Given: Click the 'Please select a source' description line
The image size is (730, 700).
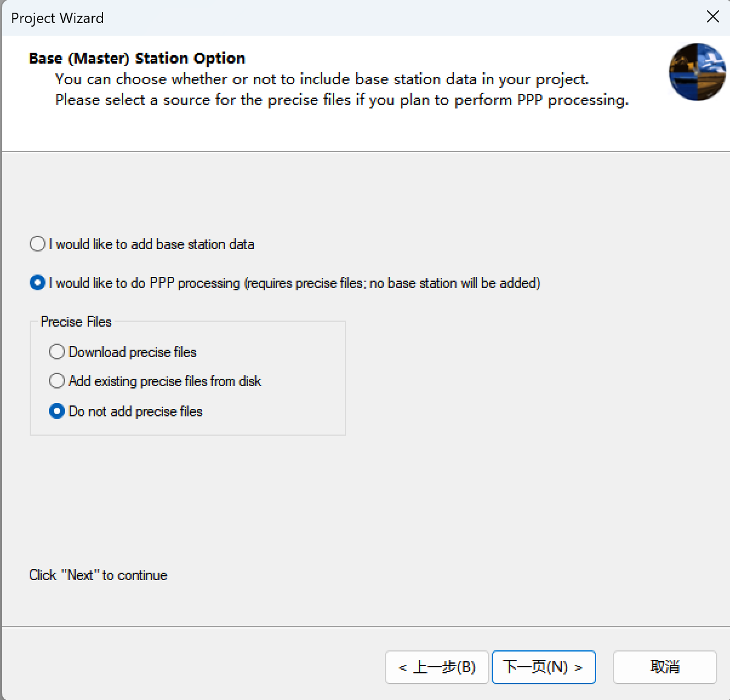Looking at the screenshot, I should [x=342, y=100].
